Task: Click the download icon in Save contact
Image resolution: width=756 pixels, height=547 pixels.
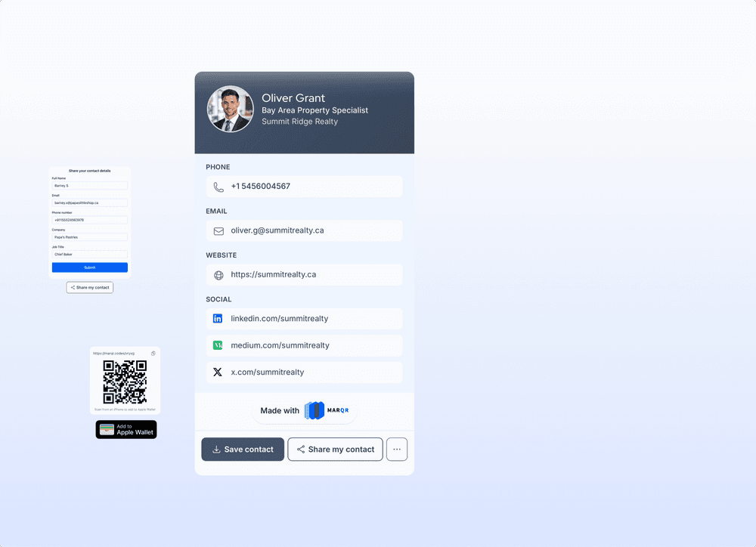Action: coord(216,450)
